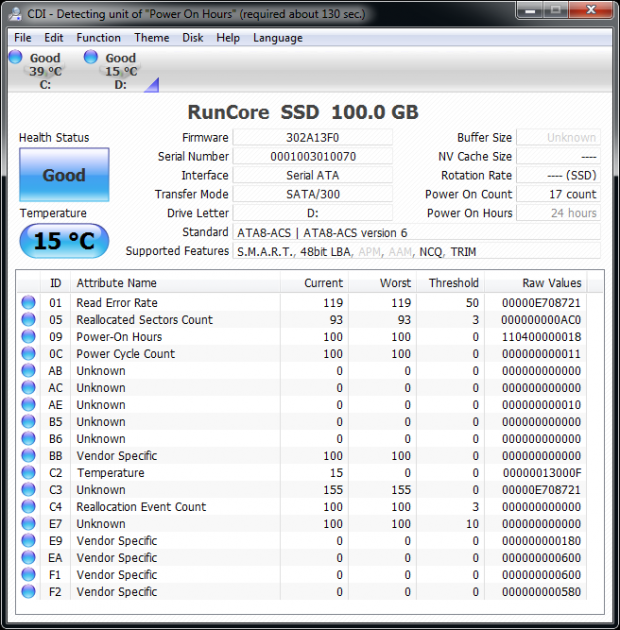Click the drive title RunCore SSD 100.0 GB

pyautogui.click(x=303, y=112)
